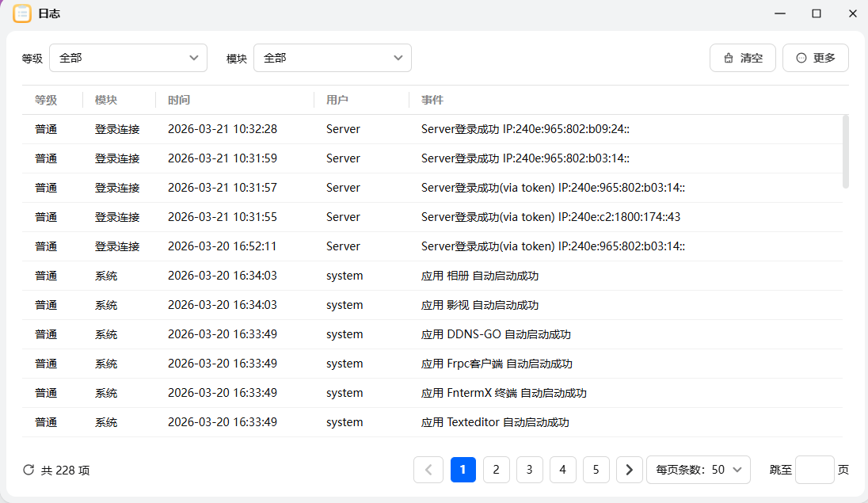This screenshot has width=868, height=503.
Task: Click the 时间 column header
Action: 179,100
